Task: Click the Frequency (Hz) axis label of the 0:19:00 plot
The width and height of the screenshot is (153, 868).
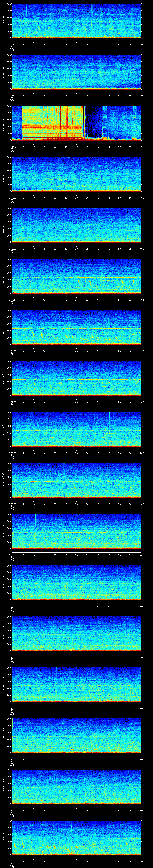Action: coord(3,276)
